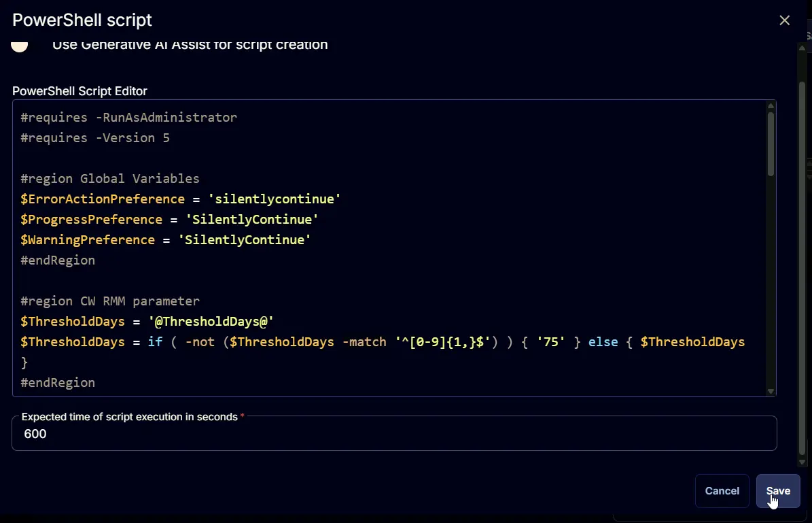Click the '#region CW RMM parameter' comment

tap(110, 301)
